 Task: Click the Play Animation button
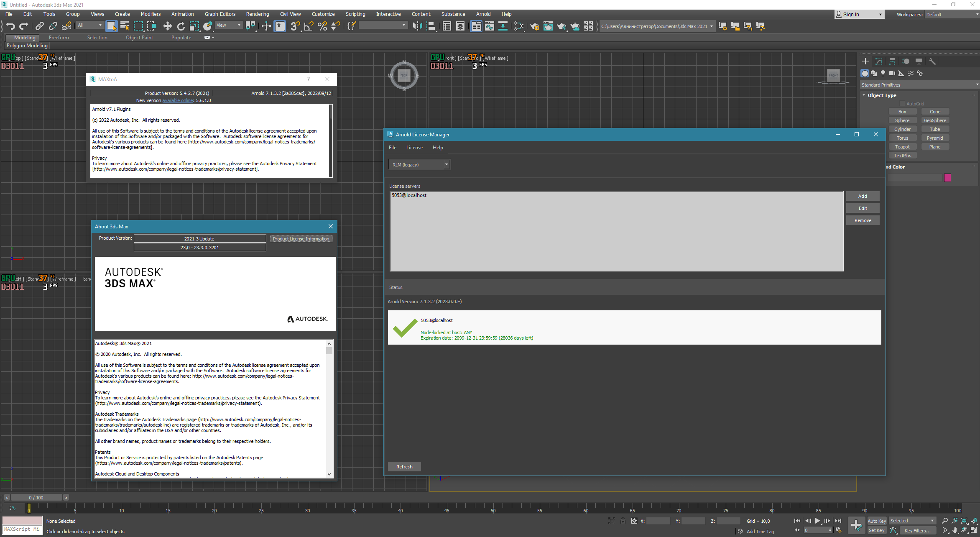click(x=818, y=521)
